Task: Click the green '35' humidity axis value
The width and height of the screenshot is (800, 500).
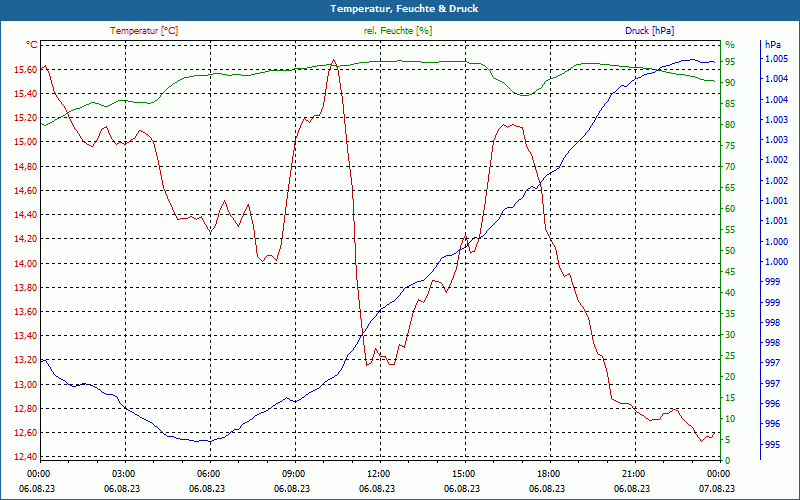Action: (x=730, y=314)
